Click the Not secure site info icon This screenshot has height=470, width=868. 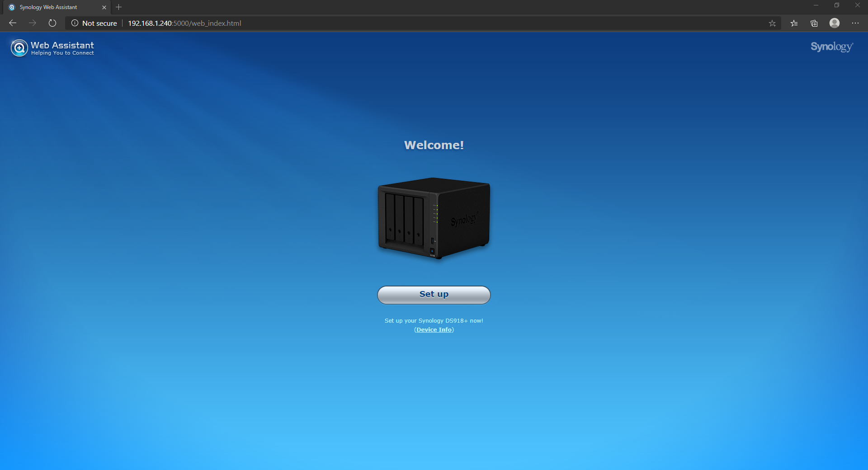(x=75, y=23)
